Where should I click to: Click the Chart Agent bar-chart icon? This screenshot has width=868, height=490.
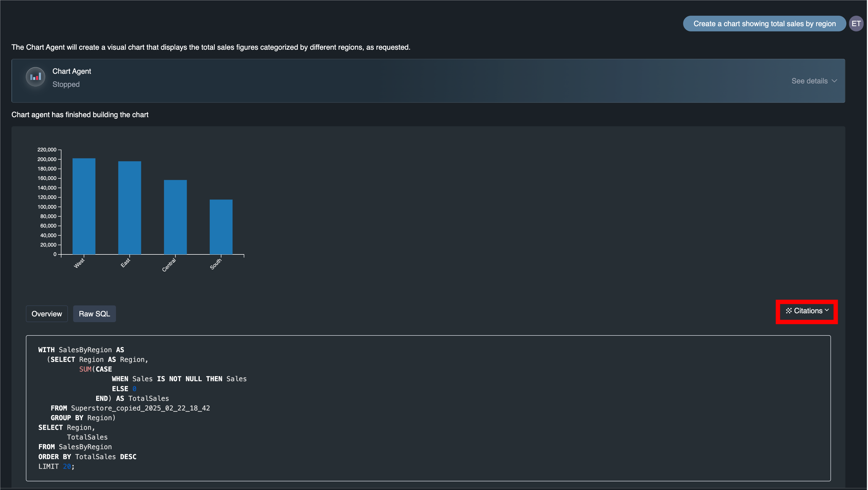coord(35,77)
